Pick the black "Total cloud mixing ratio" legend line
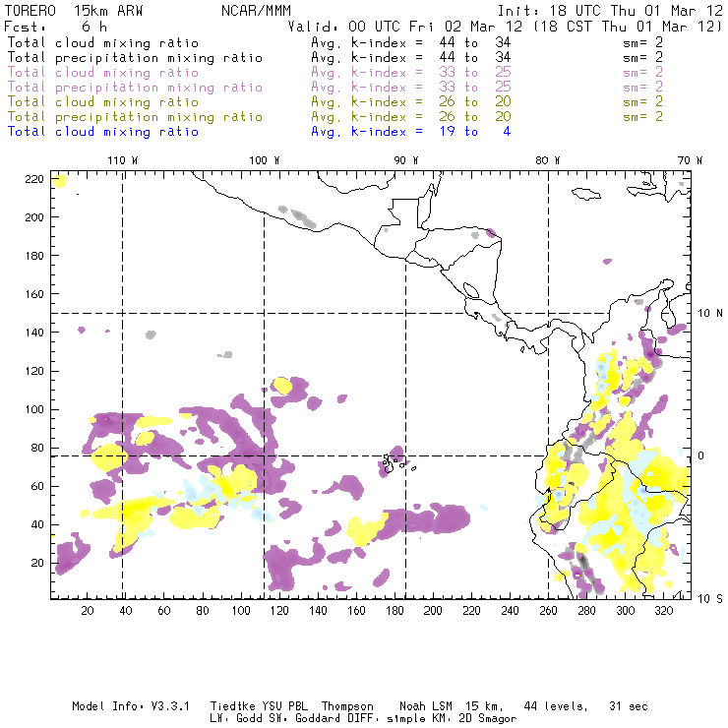728x728 pixels. coord(102,43)
